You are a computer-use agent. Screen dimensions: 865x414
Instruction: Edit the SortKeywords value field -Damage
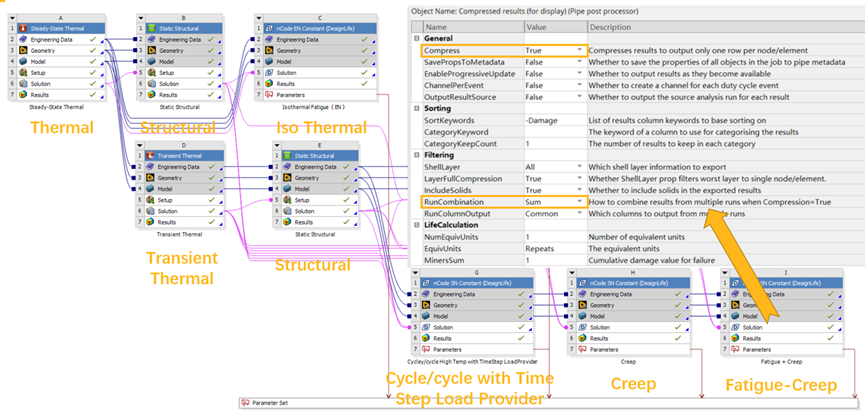pos(555,120)
